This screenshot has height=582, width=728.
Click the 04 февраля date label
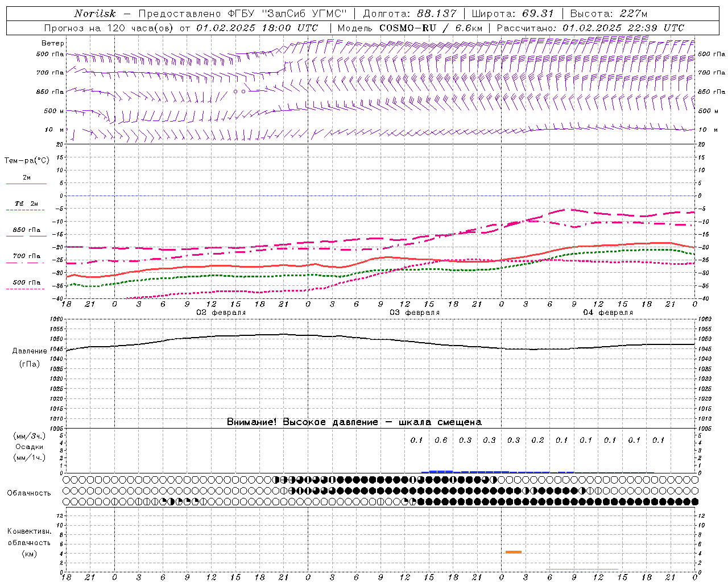pos(608,313)
